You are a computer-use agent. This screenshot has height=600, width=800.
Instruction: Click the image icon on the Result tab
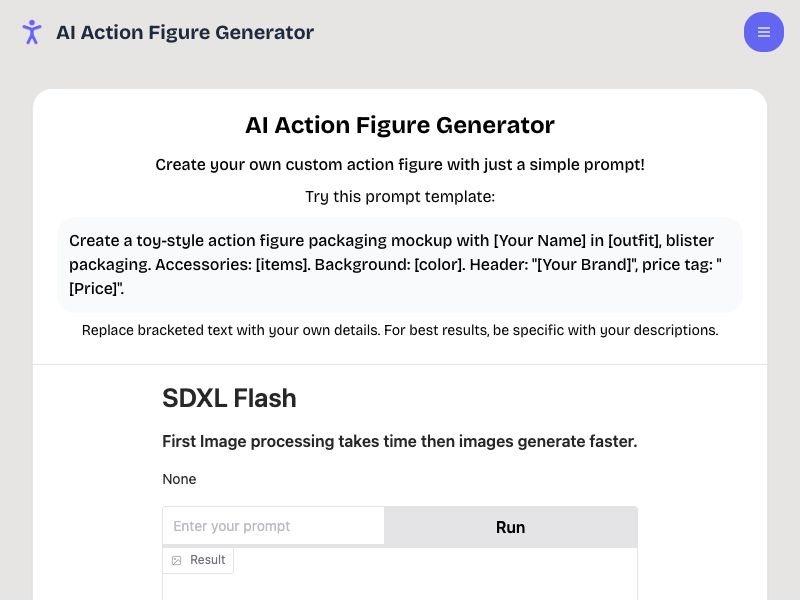click(x=176, y=560)
